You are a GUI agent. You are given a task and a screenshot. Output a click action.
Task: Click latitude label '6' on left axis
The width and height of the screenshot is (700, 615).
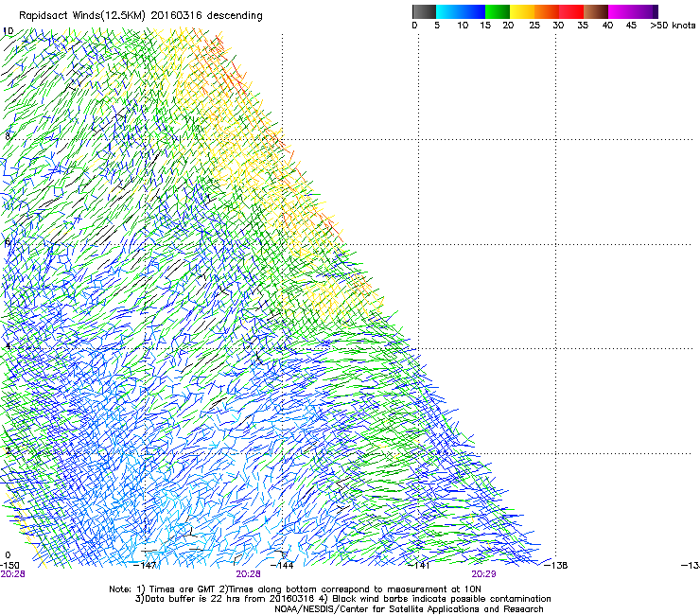tap(8, 242)
